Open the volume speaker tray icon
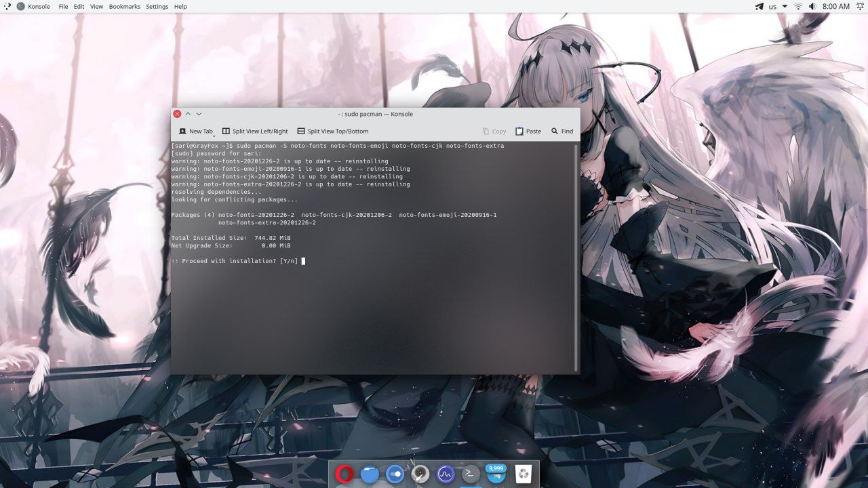The width and height of the screenshot is (868, 488). pyautogui.click(x=812, y=6)
